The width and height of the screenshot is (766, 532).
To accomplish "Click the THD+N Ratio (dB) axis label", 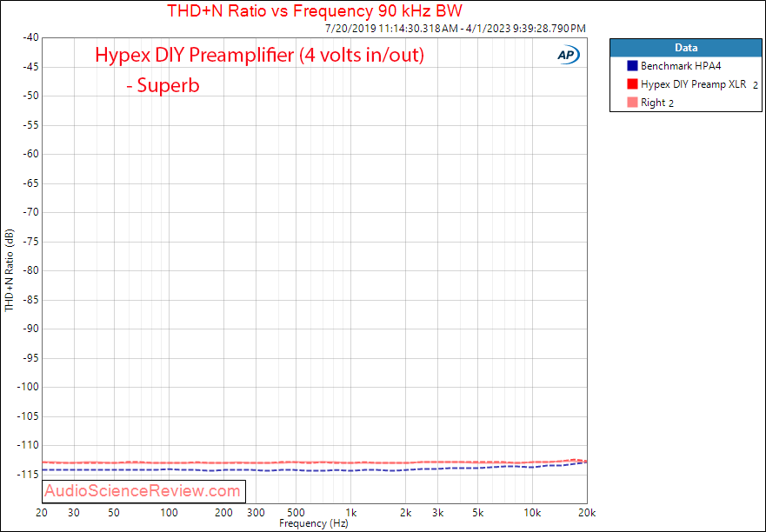I will click(x=9, y=270).
